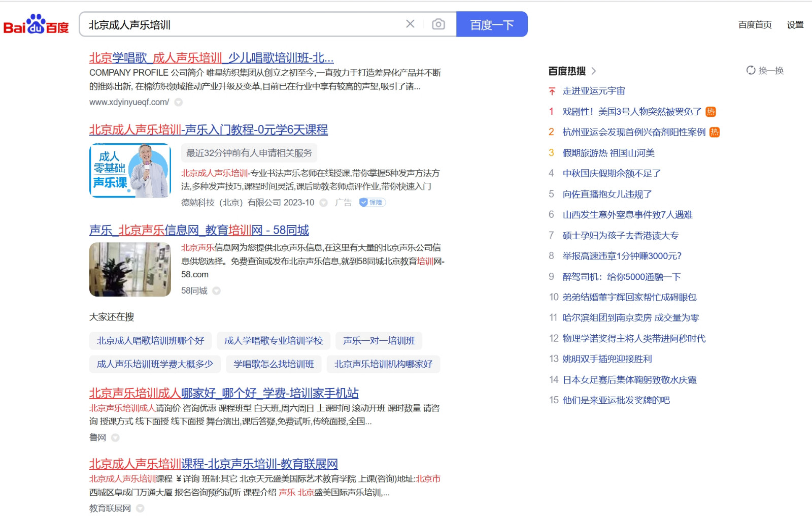Open hot search 哈尔滨组团到南京卖房 成交量为零

coord(631,317)
